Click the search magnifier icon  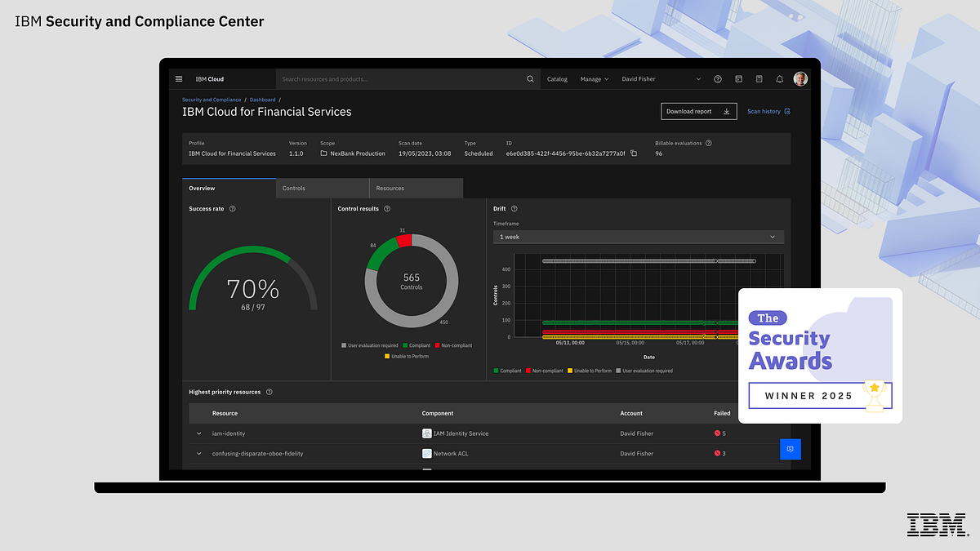click(x=530, y=79)
